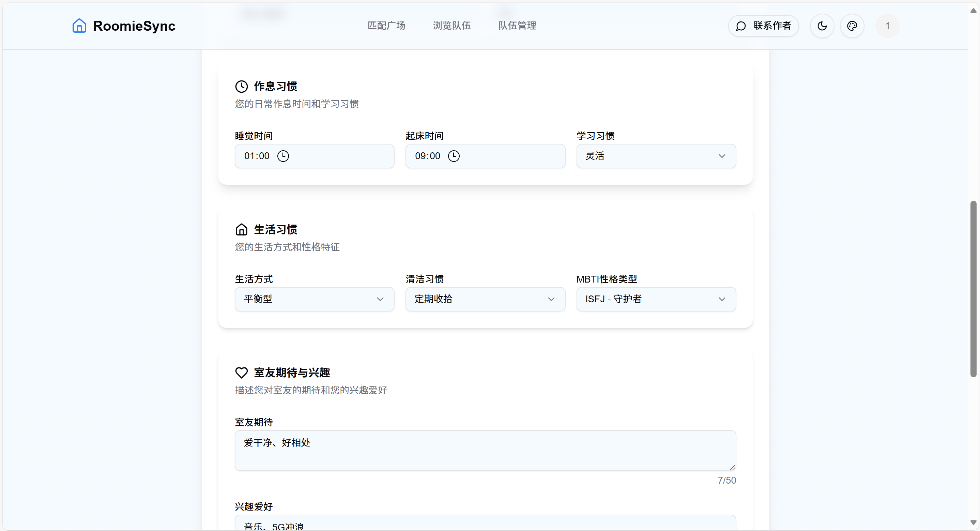
Task: Click the clock icon in 睡觉时间 field
Action: (x=283, y=156)
